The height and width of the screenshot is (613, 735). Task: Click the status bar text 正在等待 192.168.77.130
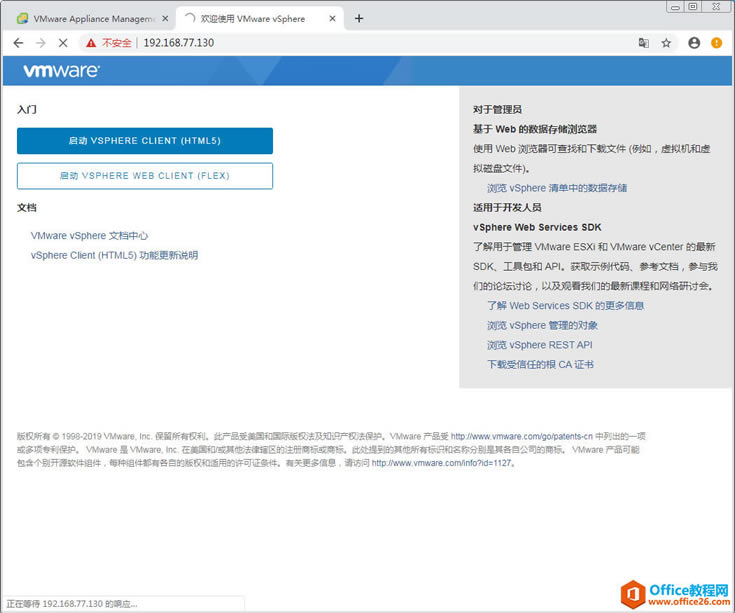tap(72, 604)
